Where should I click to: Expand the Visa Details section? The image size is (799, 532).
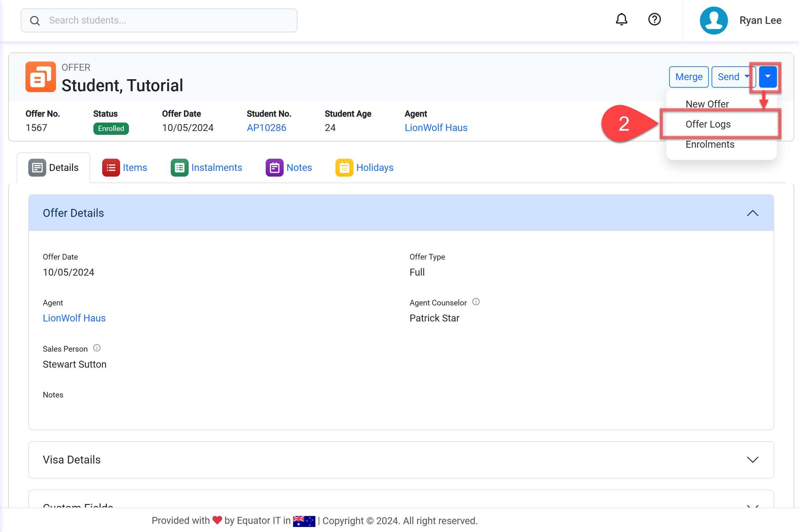(752, 460)
